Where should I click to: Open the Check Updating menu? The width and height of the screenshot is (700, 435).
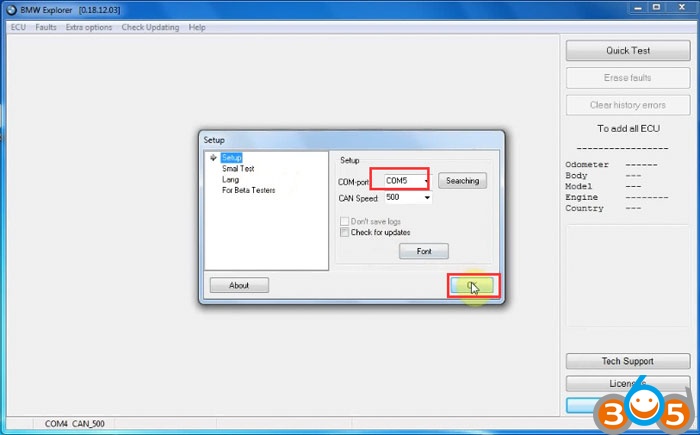150,27
